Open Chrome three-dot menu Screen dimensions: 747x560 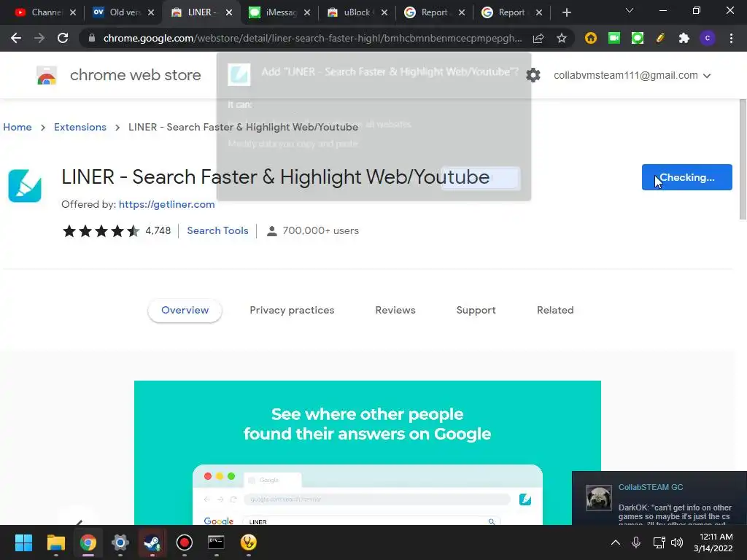coord(731,38)
